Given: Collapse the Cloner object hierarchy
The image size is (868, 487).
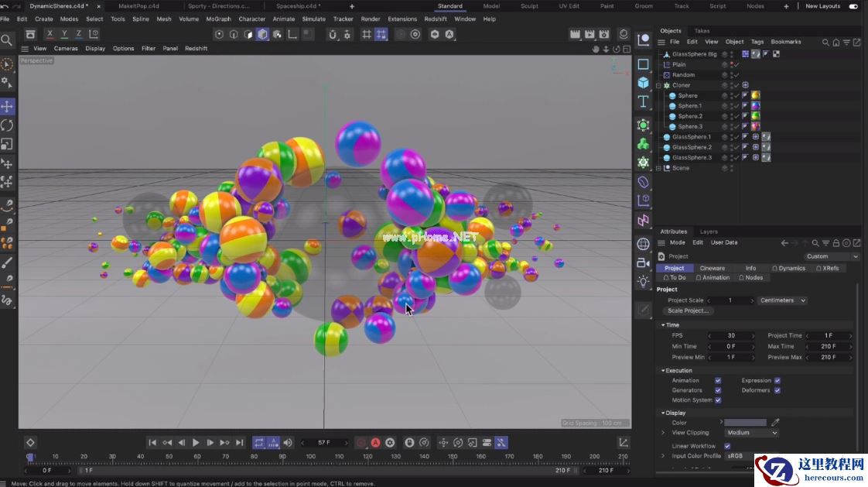Looking at the screenshot, I should tap(658, 85).
